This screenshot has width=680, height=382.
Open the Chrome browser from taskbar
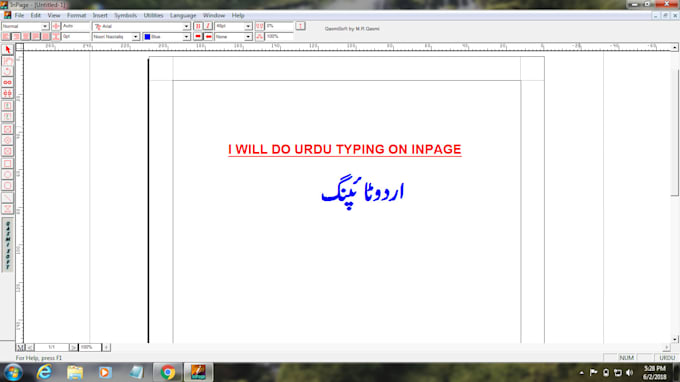(x=167, y=372)
